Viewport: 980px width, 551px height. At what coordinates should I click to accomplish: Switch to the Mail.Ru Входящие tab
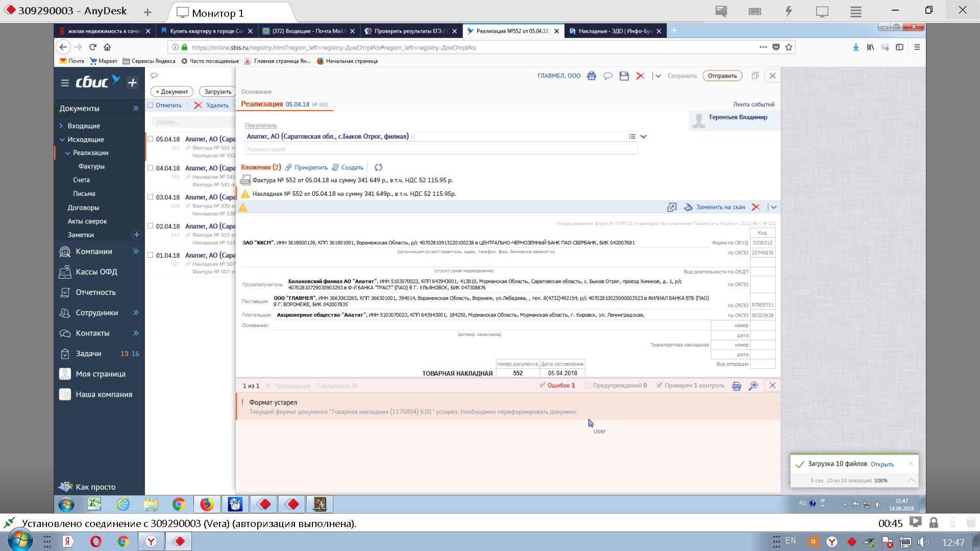(x=308, y=31)
